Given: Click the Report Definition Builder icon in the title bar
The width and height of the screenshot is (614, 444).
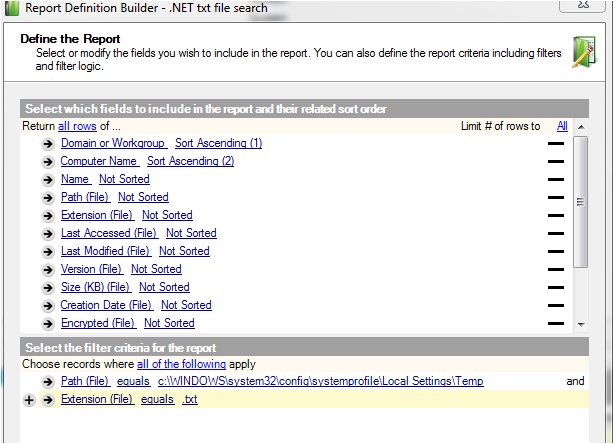Looking at the screenshot, I should point(12,8).
